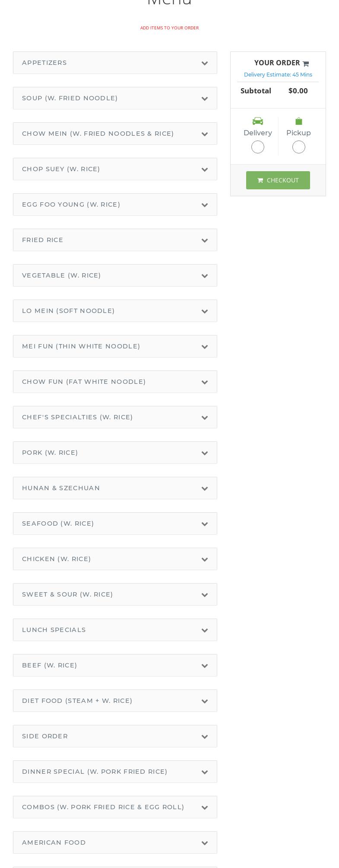Open the Lo Mein (Soft Noodle) category
339x868 pixels.
115,311
